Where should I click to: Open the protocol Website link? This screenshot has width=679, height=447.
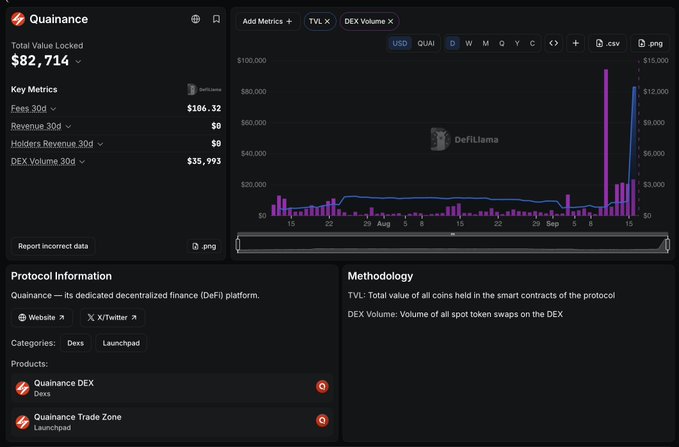(42, 317)
